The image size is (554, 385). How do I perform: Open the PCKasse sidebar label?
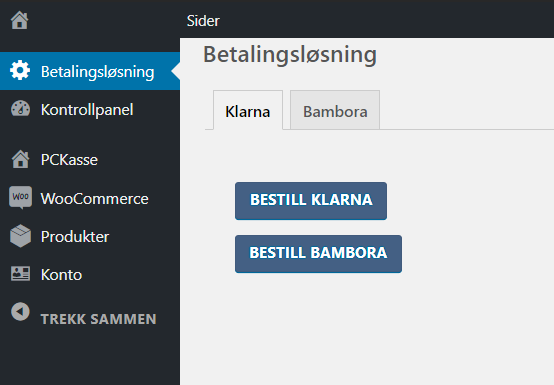click(69, 160)
